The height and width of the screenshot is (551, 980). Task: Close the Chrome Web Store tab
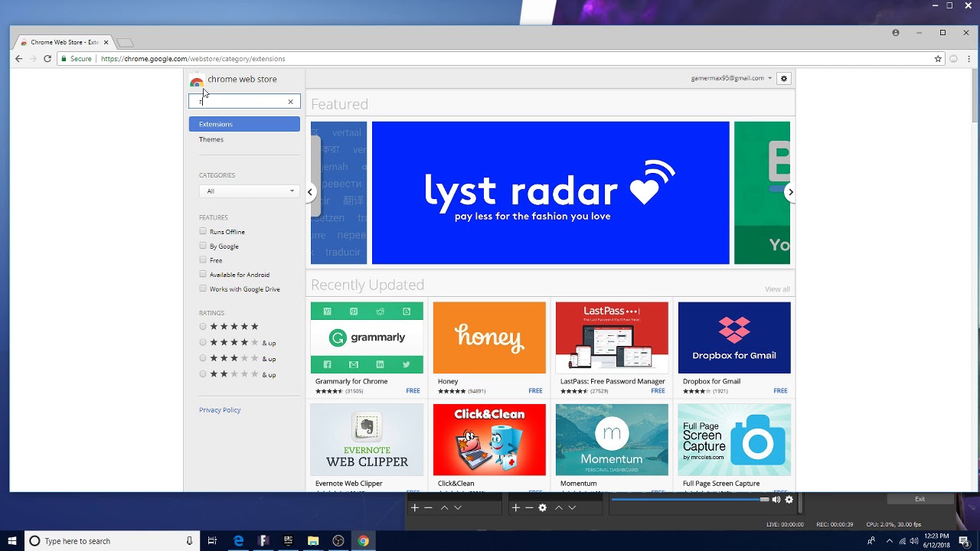(x=106, y=42)
